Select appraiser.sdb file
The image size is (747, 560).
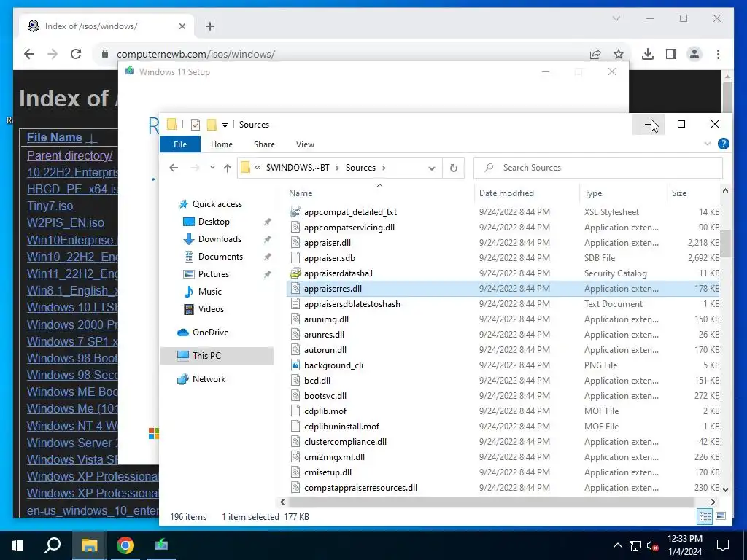click(329, 258)
